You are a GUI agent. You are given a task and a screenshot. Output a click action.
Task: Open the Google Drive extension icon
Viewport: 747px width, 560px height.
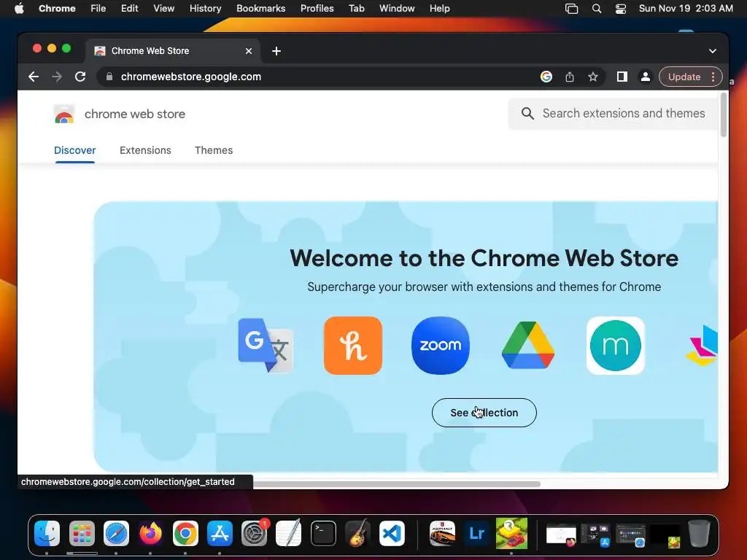[528, 345]
